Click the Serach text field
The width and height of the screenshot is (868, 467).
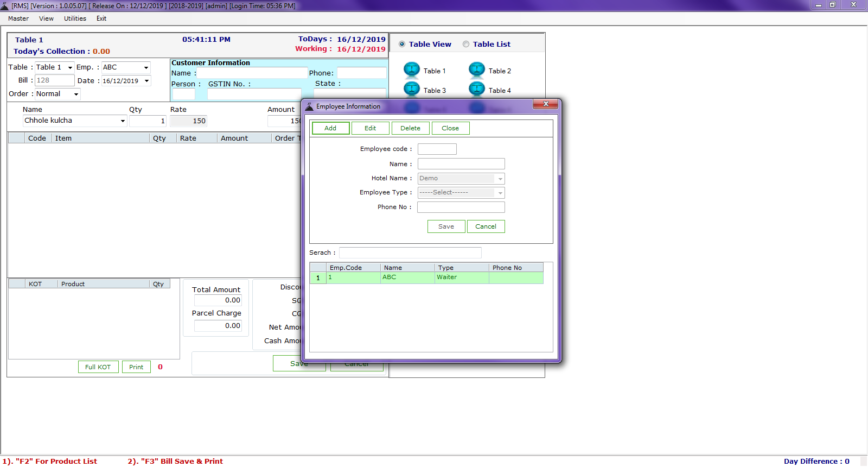pos(410,253)
